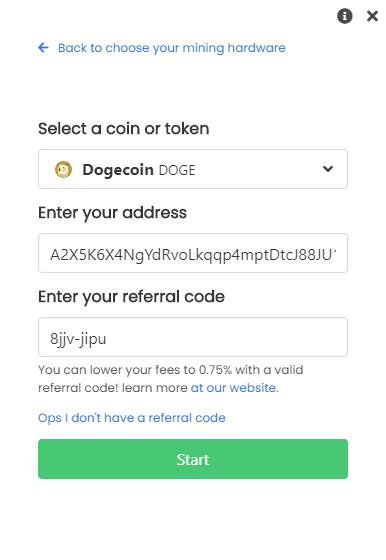Click the 'Enter your referral code' label

(x=131, y=297)
